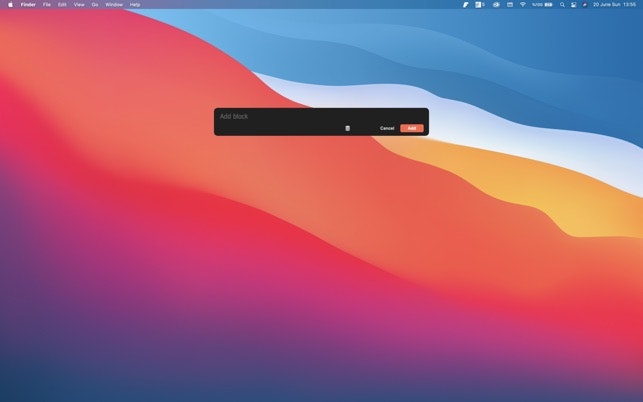Image resolution: width=643 pixels, height=402 pixels.
Task: Open Control Center from menu bar
Action: pyautogui.click(x=573, y=5)
